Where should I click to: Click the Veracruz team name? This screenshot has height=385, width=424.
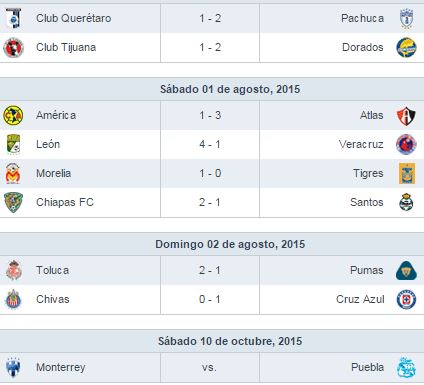361,144
